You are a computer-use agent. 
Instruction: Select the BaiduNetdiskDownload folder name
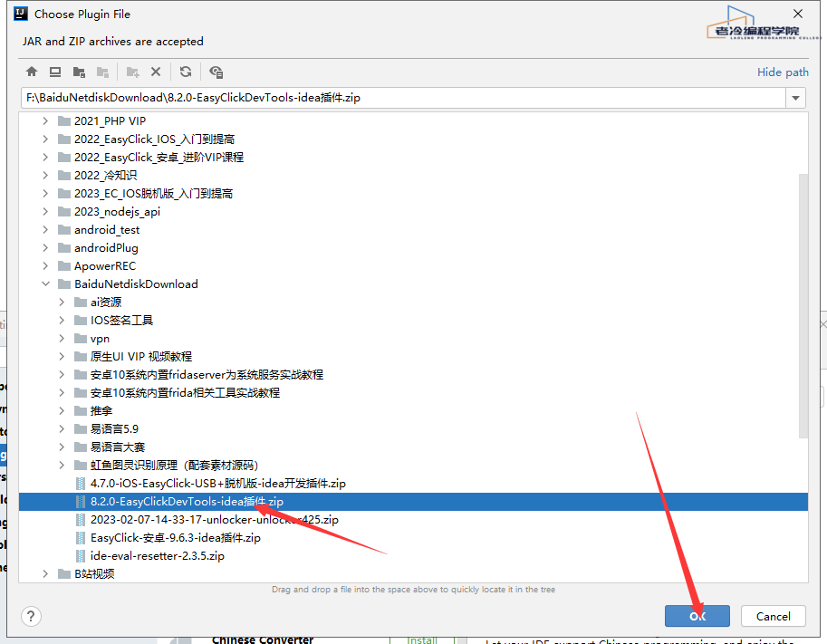(x=136, y=284)
